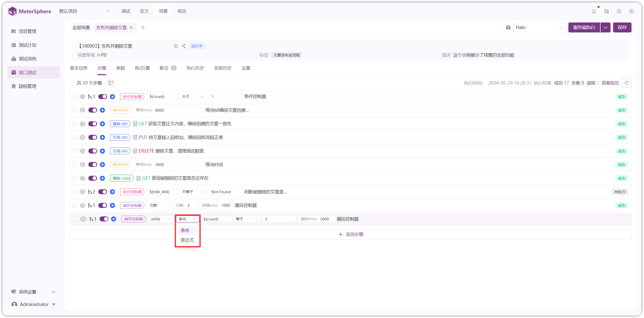Click the 服务端执行 button
This screenshot has height=318, width=644.
(x=584, y=27)
